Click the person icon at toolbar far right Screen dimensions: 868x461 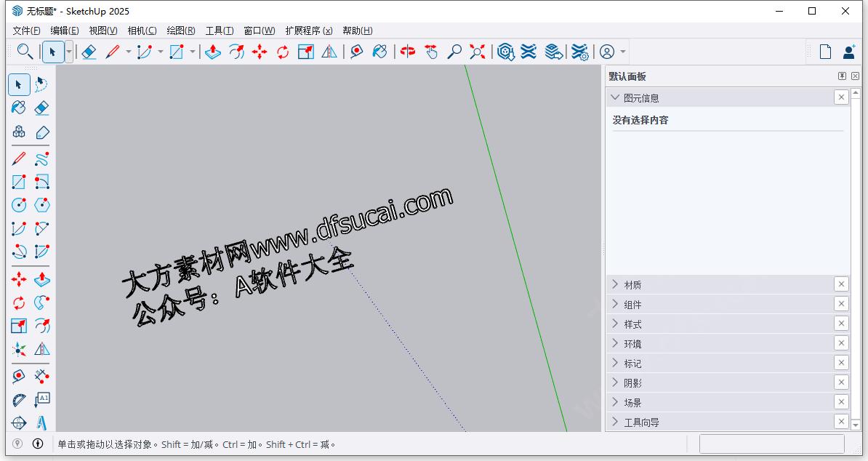tap(849, 52)
